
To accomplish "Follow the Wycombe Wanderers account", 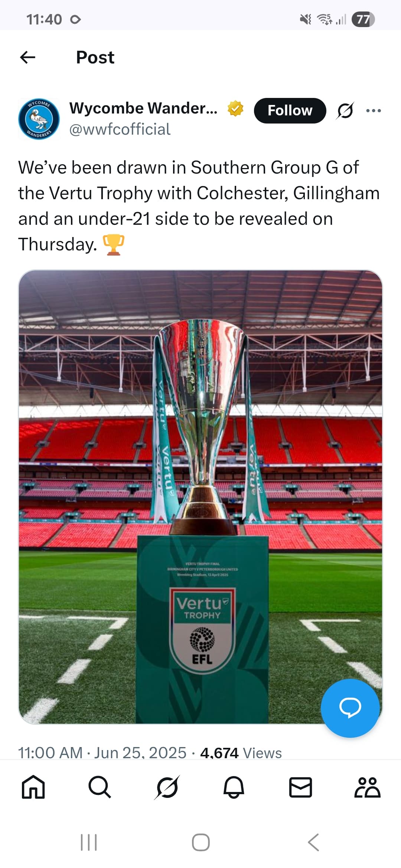I will coord(290,111).
